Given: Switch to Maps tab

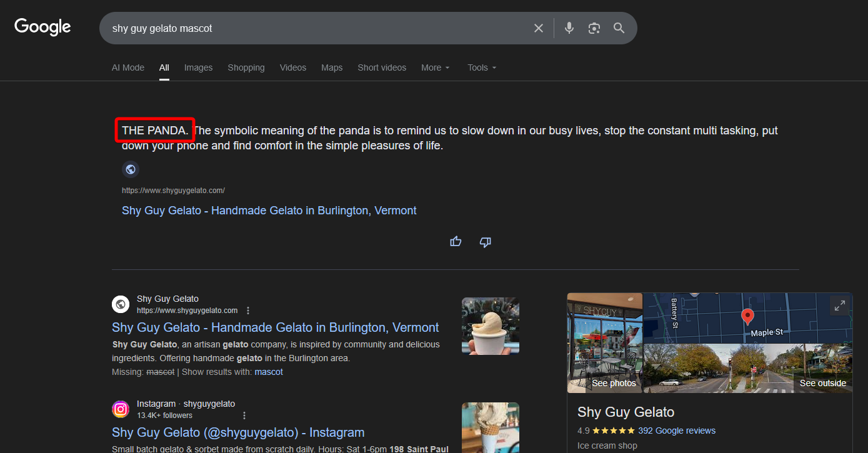Looking at the screenshot, I should [x=332, y=67].
